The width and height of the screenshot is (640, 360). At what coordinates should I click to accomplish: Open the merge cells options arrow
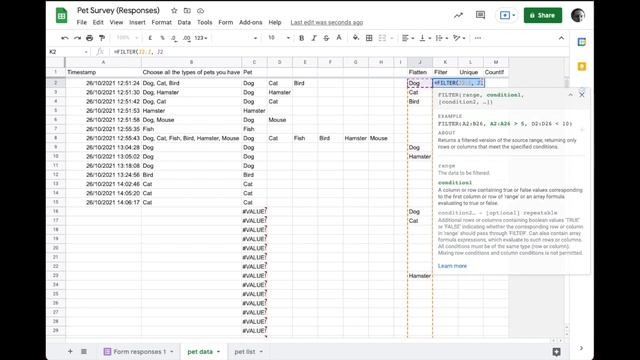[392, 38]
